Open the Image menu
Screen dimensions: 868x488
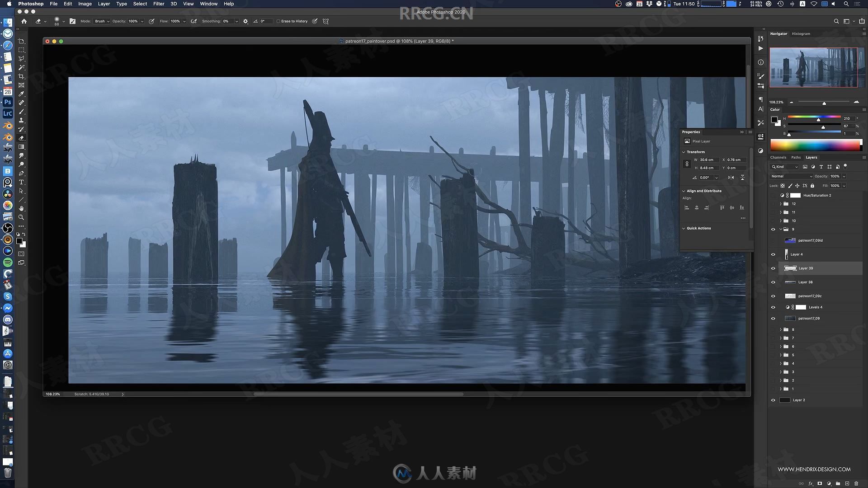point(85,4)
